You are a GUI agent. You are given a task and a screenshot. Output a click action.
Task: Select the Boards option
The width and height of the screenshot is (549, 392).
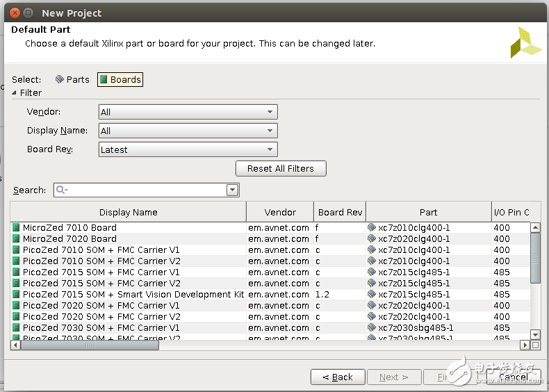pyautogui.click(x=120, y=80)
